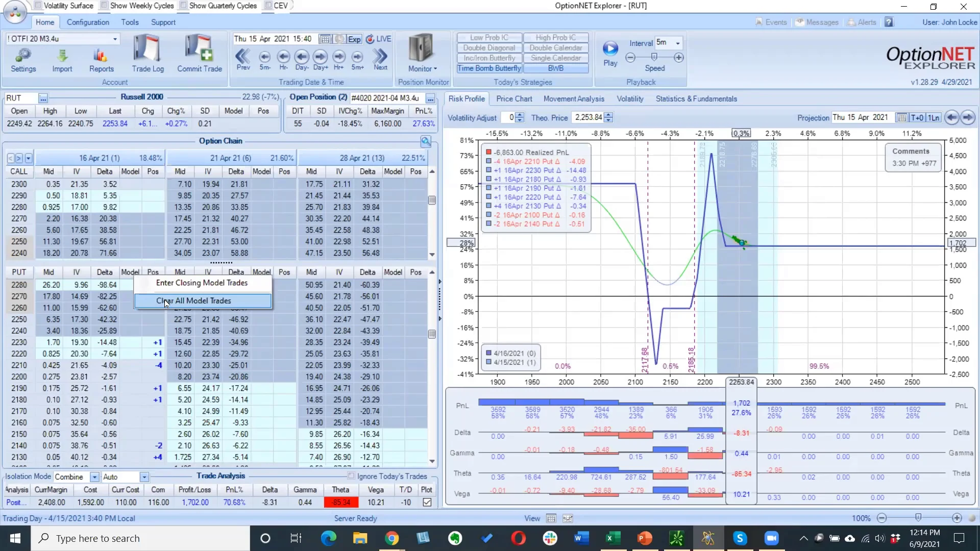The height and width of the screenshot is (551, 980).
Task: Check Ignore Today's Trades
Action: pos(351,476)
